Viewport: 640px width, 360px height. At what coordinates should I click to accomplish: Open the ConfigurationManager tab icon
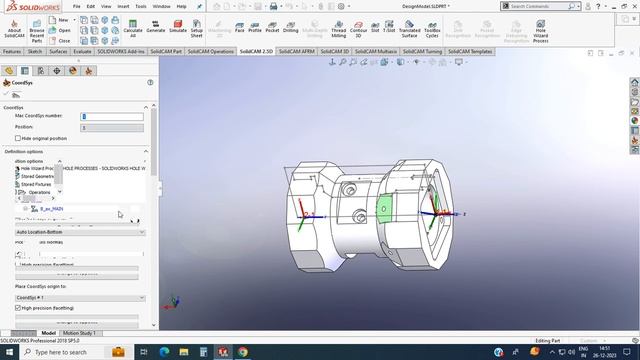coord(41,71)
